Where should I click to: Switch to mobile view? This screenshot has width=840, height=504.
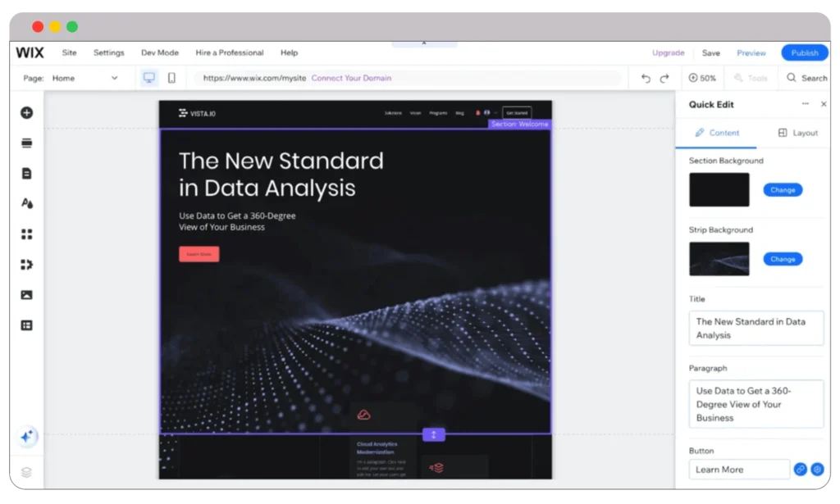[x=171, y=78]
